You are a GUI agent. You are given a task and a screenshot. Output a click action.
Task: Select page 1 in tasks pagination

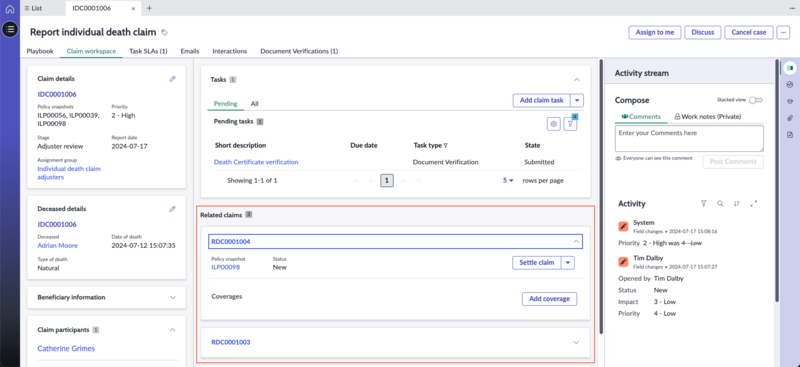pyautogui.click(x=387, y=180)
